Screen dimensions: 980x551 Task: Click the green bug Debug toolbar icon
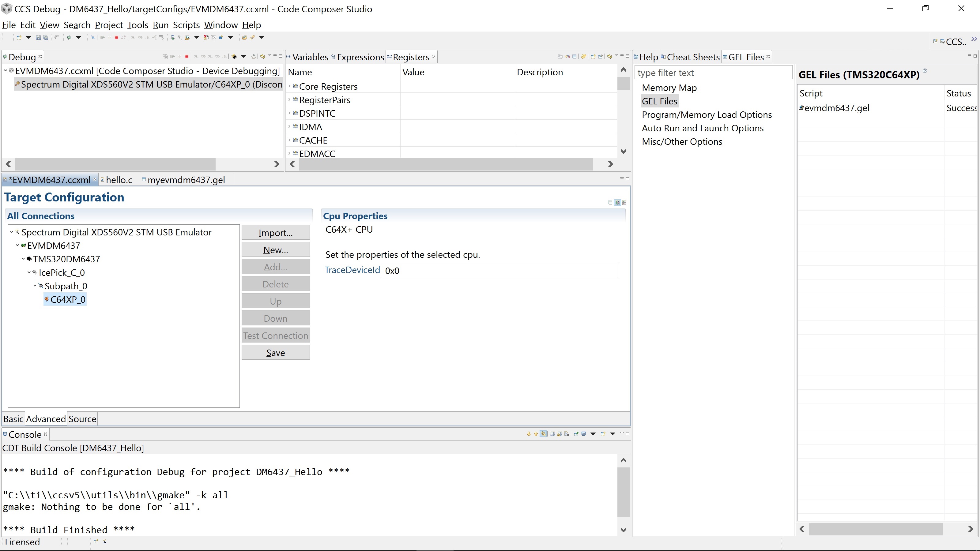(69, 37)
